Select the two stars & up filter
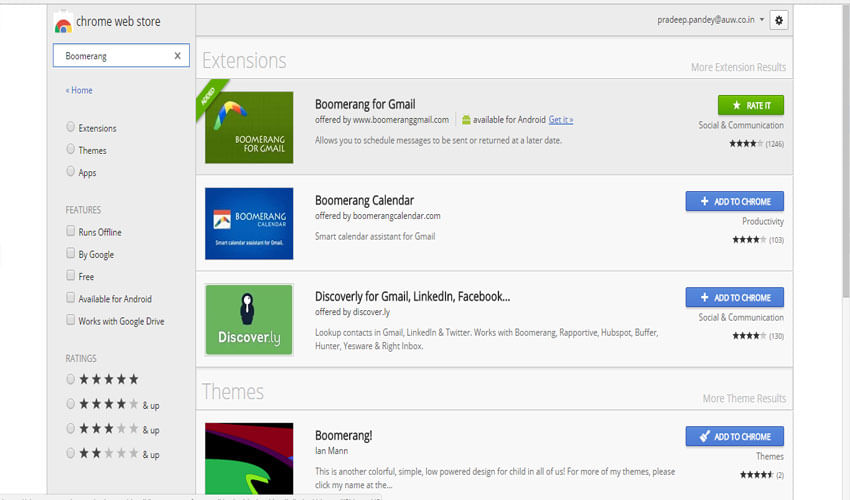The image size is (850, 500). pyautogui.click(x=70, y=453)
